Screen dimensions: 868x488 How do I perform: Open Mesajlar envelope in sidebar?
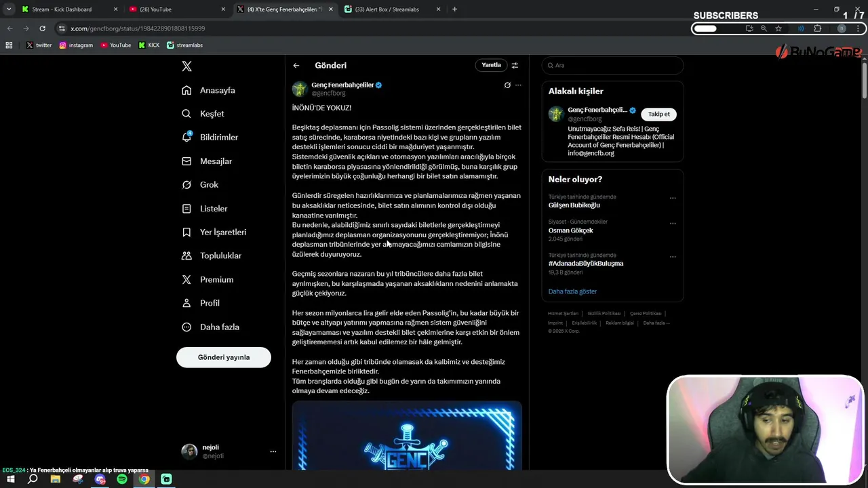click(x=208, y=161)
